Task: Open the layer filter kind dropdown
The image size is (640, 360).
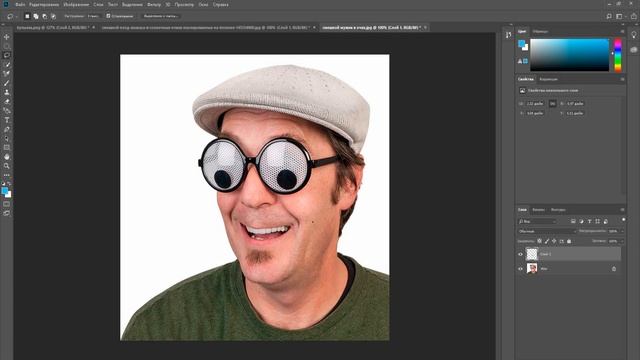Action: coord(537,221)
